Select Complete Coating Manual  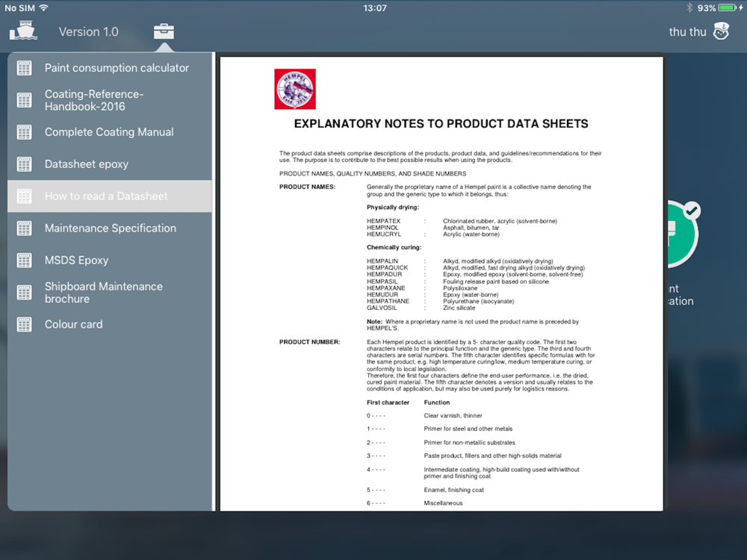[x=110, y=132]
